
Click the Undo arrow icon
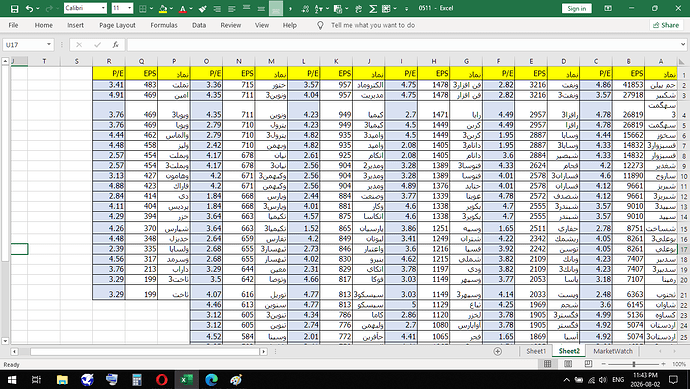(x=29, y=8)
